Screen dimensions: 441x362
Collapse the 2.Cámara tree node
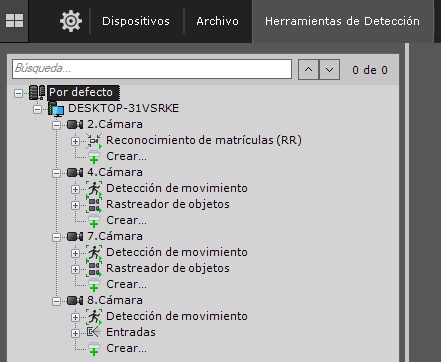pyautogui.click(x=57, y=125)
